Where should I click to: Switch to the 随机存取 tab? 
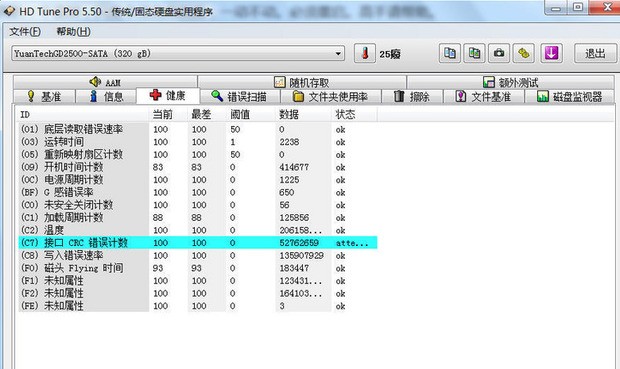pyautogui.click(x=302, y=82)
